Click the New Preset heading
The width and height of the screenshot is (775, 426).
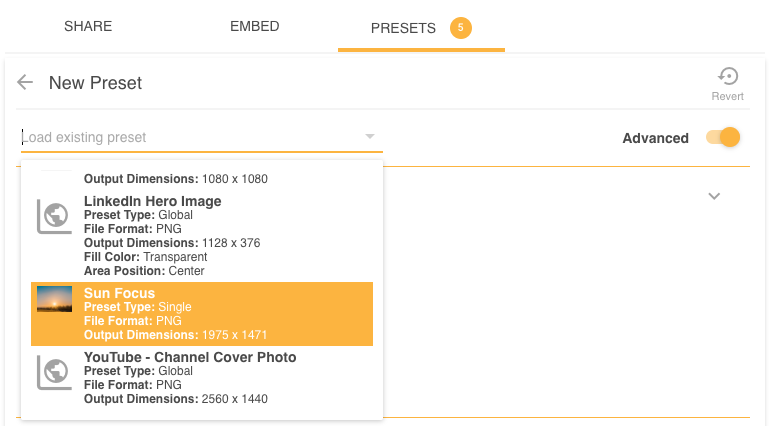(96, 83)
